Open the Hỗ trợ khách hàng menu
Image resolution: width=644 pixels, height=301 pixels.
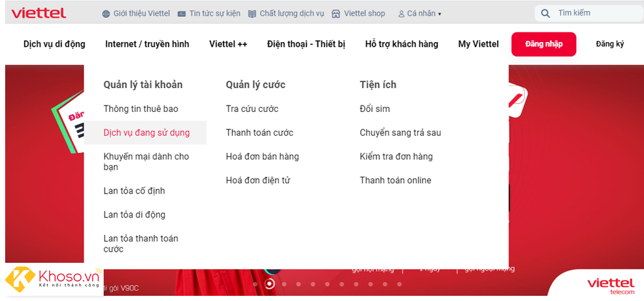pyautogui.click(x=402, y=44)
